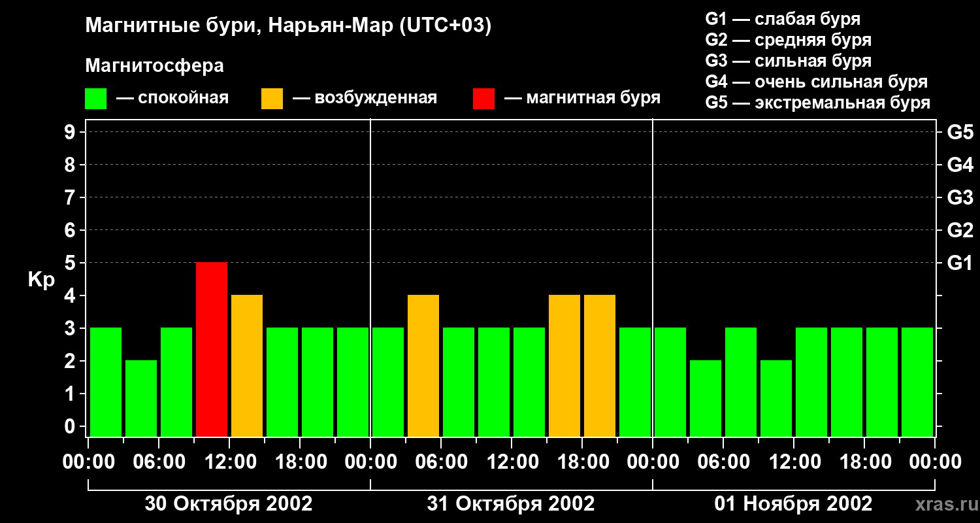The image size is (980, 523).
Task: Click 'G1 — слабая буря' legend line
Action: pyautogui.click(x=783, y=18)
